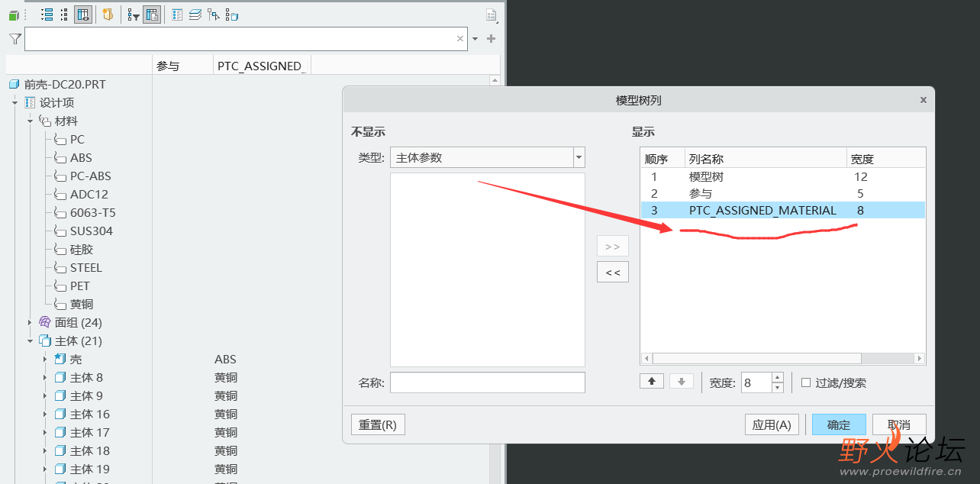The width and height of the screenshot is (980, 484).
Task: Click the collapse tree list icon
Action: pyautogui.click(x=65, y=15)
